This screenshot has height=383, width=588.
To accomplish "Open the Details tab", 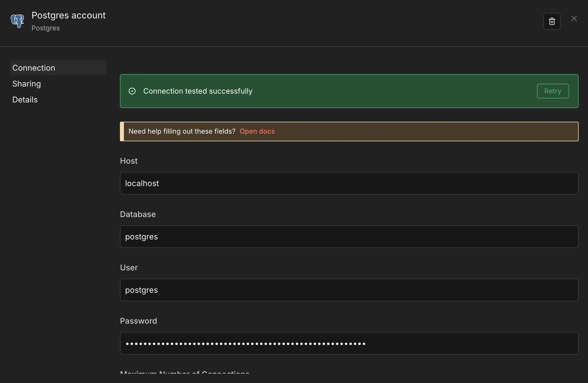I will pyautogui.click(x=25, y=100).
